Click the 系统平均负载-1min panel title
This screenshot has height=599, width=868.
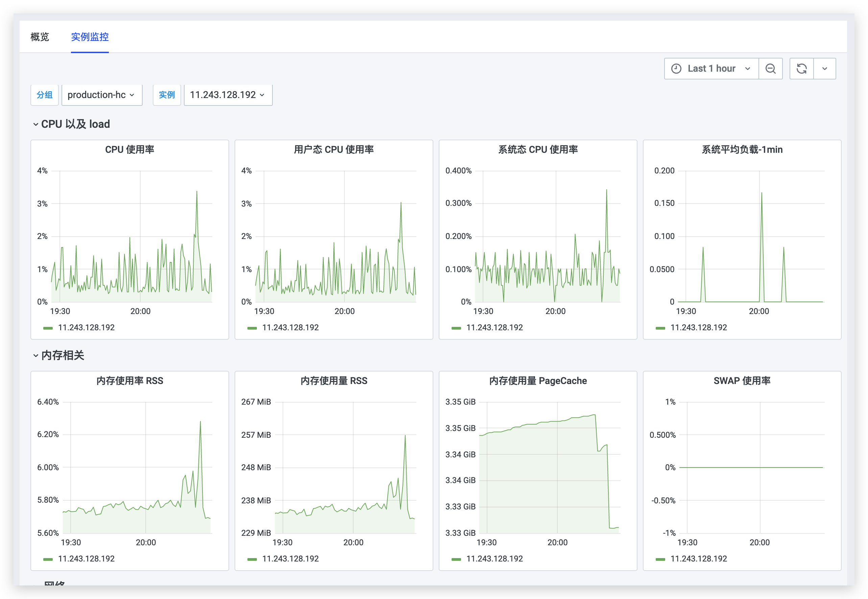pos(742,149)
